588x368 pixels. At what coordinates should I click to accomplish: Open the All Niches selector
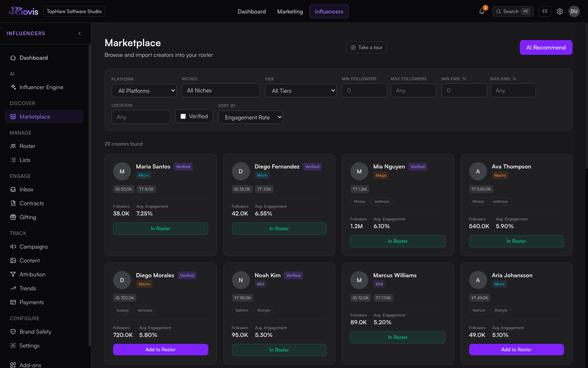click(221, 90)
